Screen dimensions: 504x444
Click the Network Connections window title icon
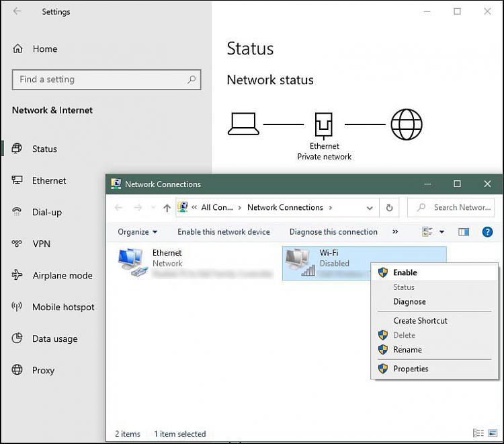click(116, 184)
